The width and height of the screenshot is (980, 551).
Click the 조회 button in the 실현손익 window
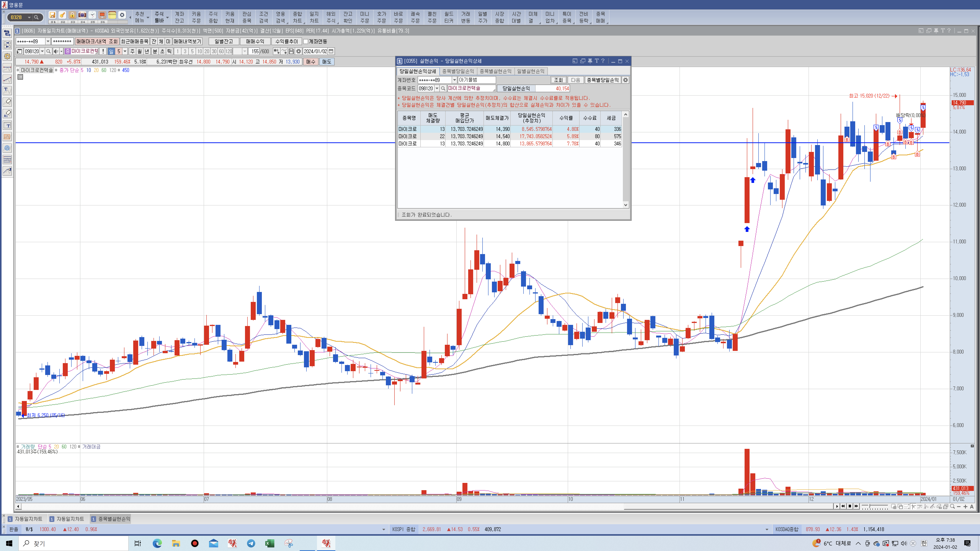(x=558, y=80)
